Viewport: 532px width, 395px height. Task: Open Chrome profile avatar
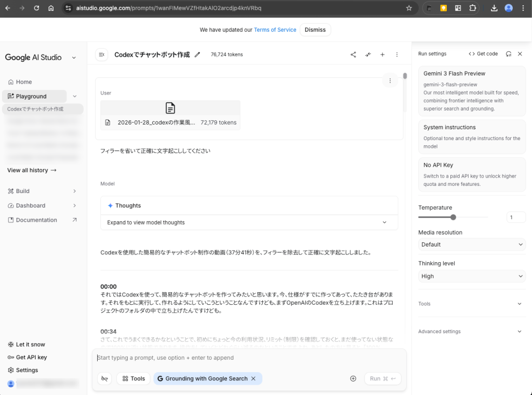pyautogui.click(x=509, y=8)
